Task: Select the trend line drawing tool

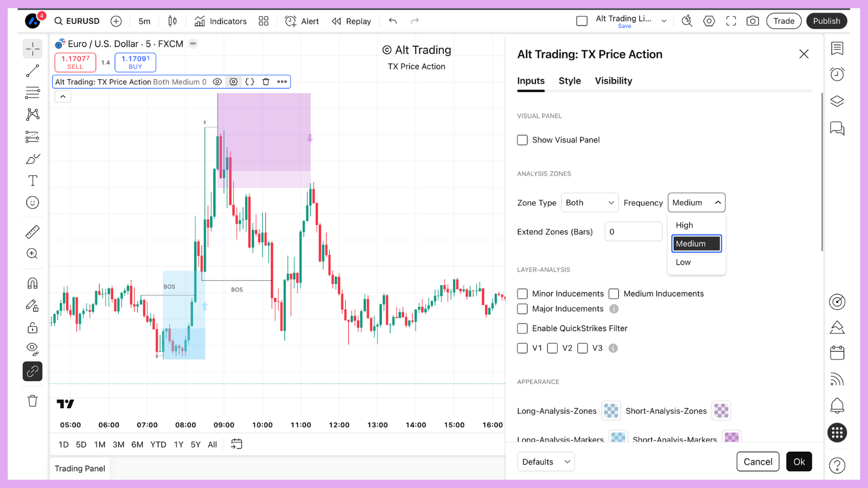Action: (x=32, y=70)
